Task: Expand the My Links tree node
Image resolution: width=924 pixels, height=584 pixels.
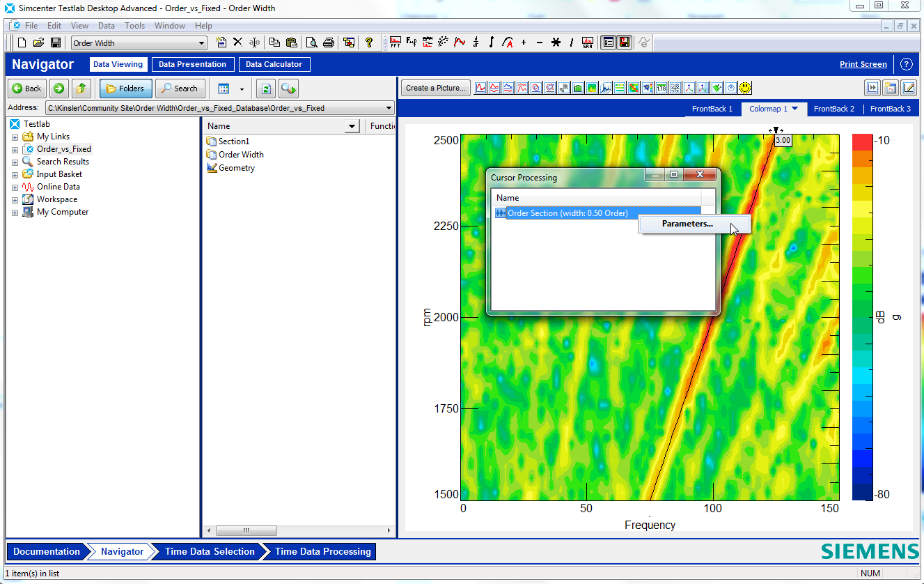Action: click(15, 137)
